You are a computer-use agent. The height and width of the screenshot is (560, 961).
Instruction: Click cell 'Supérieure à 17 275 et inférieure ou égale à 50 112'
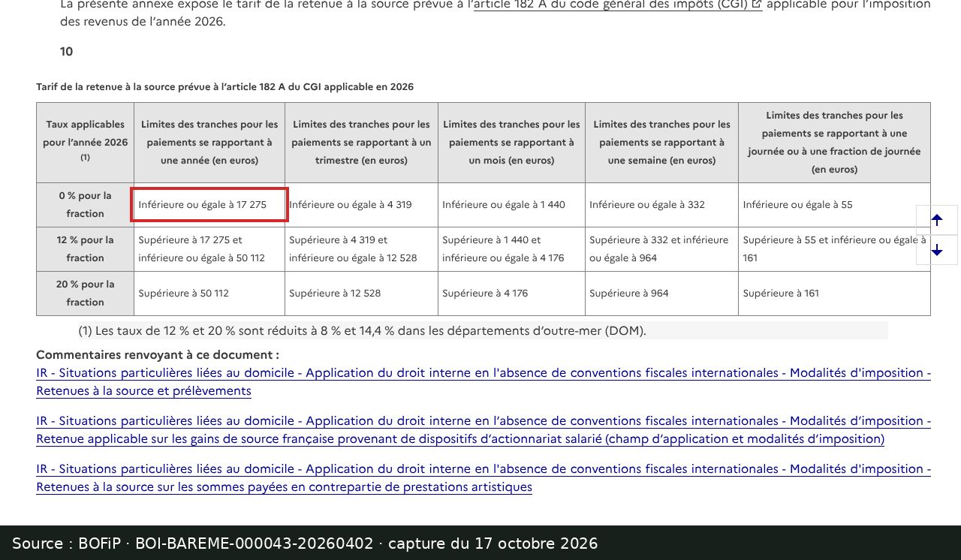coord(209,249)
